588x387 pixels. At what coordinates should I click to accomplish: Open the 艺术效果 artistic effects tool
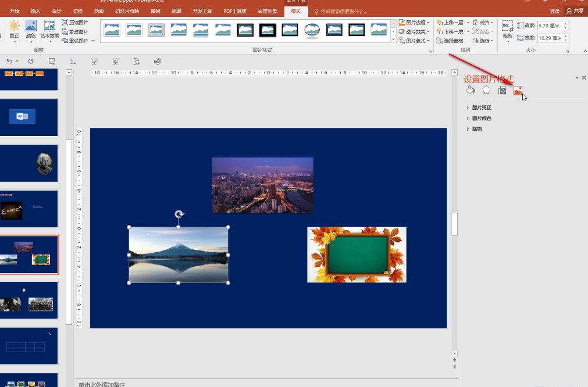pos(49,29)
